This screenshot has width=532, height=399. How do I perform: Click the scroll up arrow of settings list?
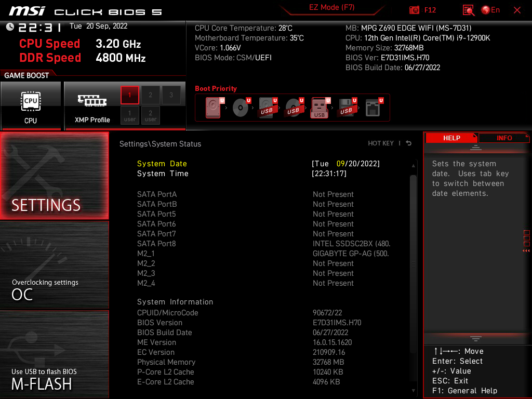point(413,166)
